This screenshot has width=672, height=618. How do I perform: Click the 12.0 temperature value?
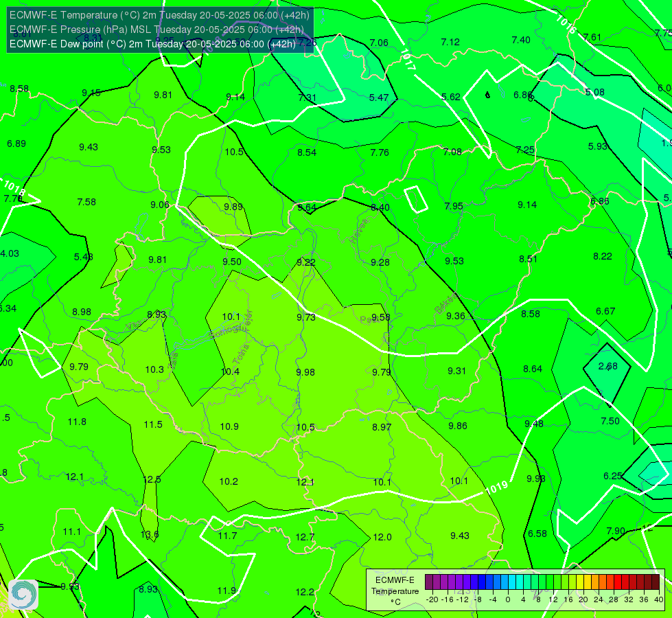(x=382, y=537)
